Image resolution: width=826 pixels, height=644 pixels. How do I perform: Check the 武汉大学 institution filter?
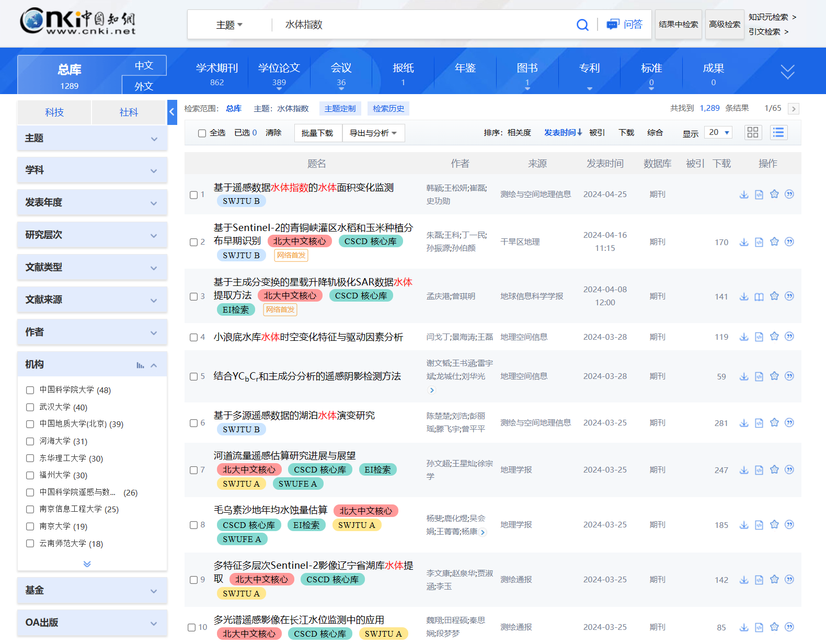[30, 407]
